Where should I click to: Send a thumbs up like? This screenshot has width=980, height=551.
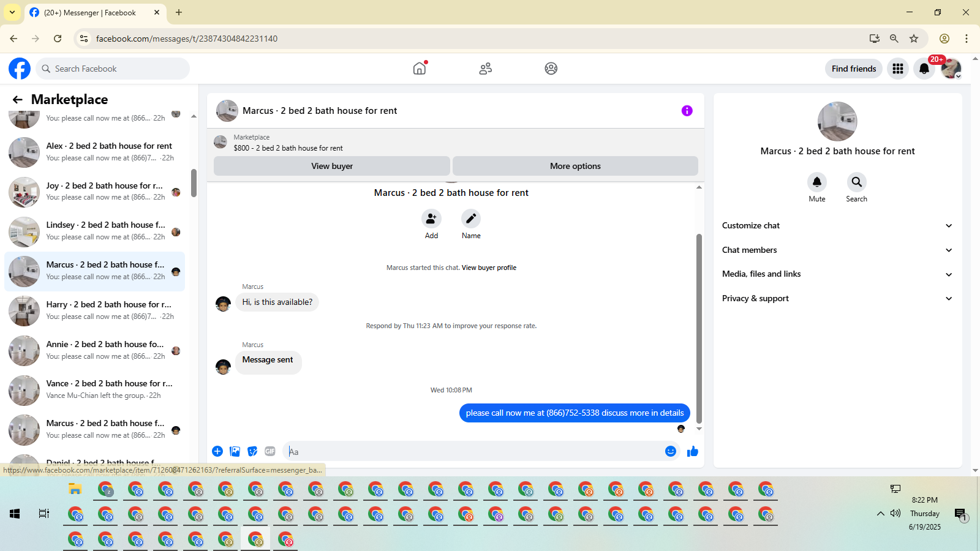[693, 451]
